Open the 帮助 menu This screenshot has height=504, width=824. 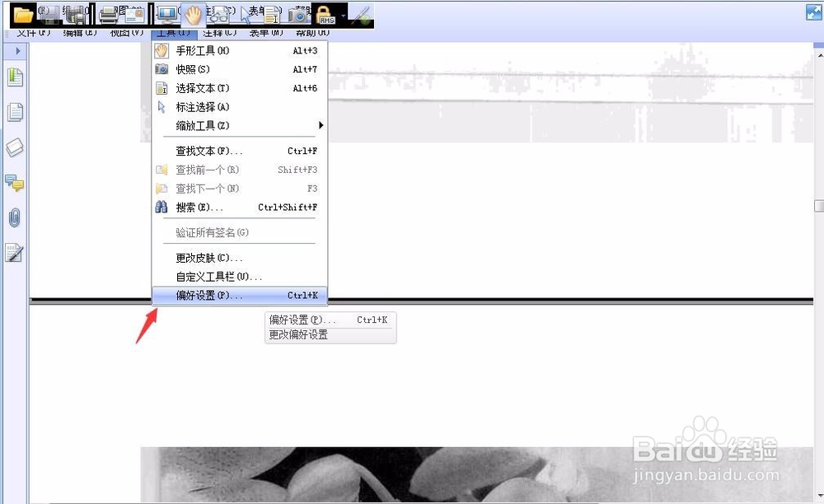(313, 33)
